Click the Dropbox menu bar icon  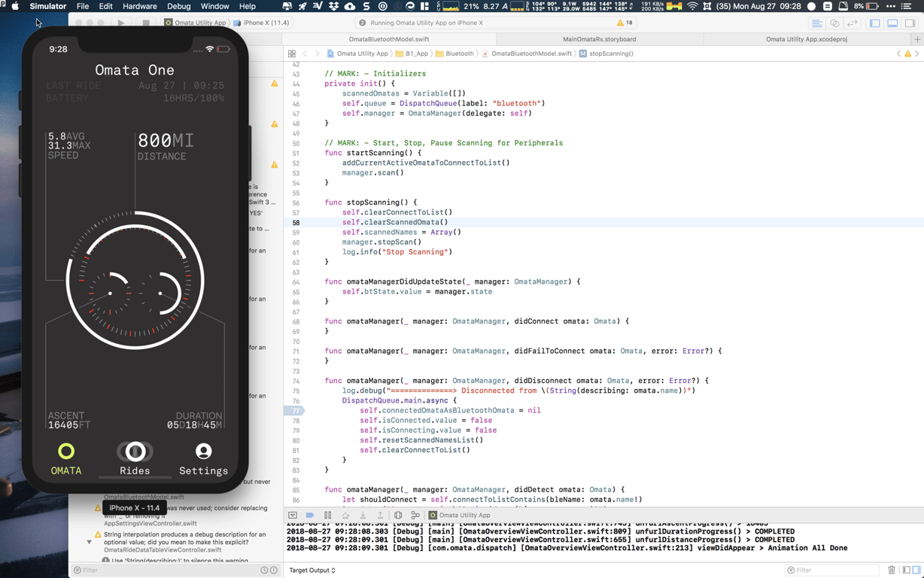(334, 6)
